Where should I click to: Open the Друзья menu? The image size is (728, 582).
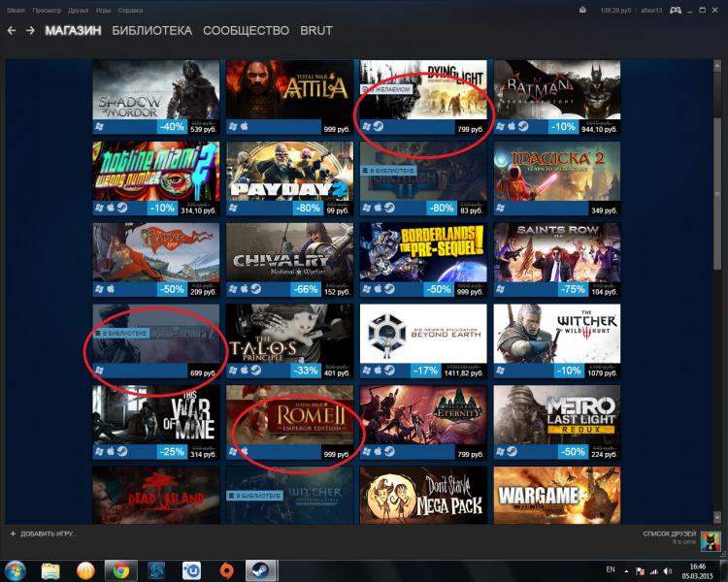click(x=78, y=11)
